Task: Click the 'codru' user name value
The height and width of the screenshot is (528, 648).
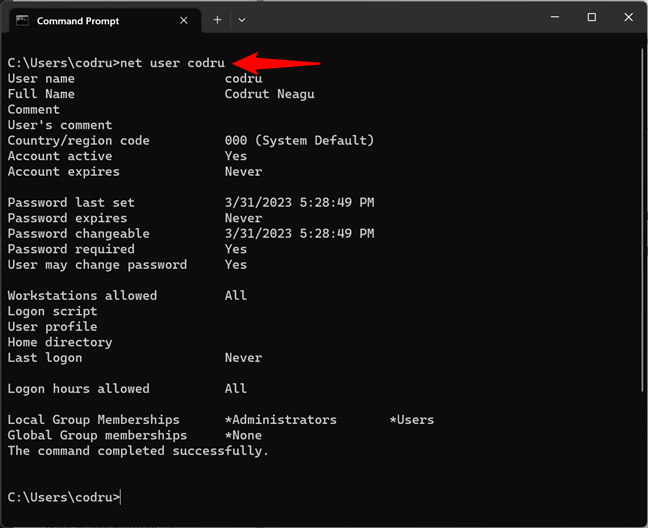Action: [x=243, y=78]
